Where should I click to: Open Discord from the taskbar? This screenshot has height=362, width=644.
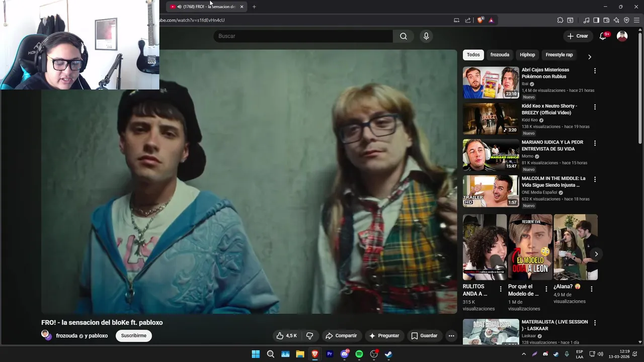[345, 354]
